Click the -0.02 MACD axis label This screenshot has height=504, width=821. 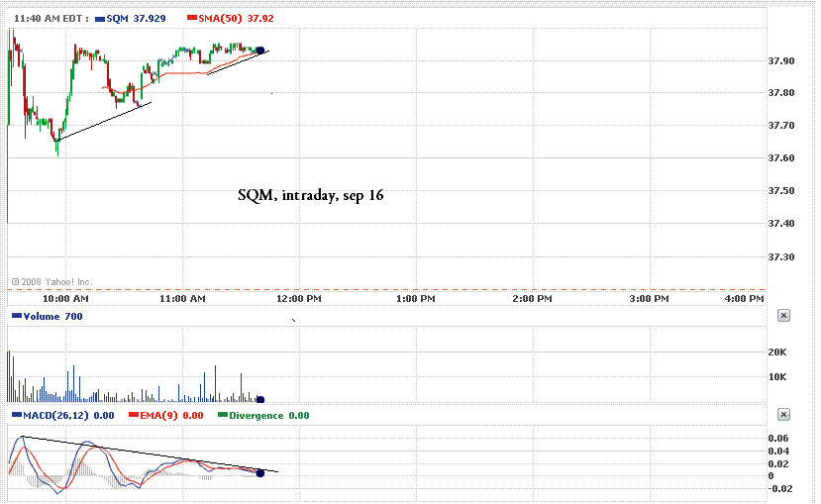click(778, 489)
